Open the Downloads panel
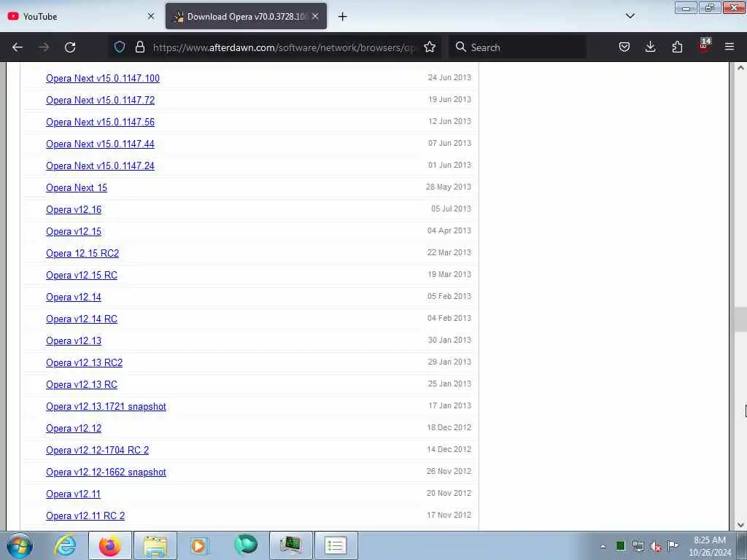 click(650, 47)
